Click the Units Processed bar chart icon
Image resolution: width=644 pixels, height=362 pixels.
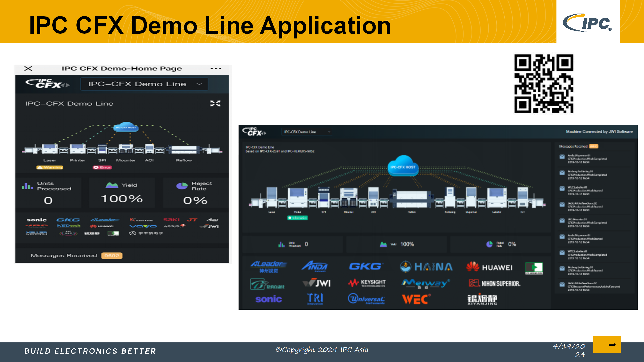[27, 186]
